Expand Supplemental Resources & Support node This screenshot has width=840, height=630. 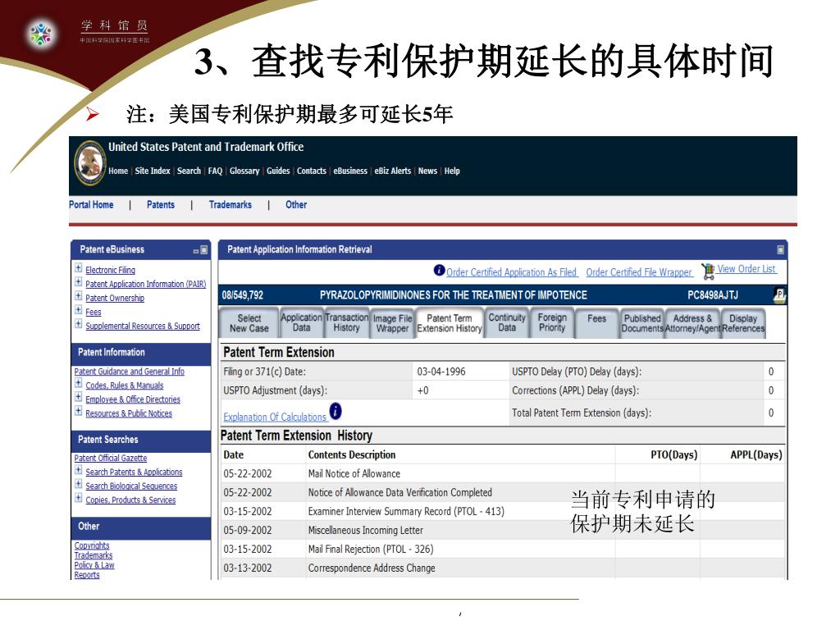[x=79, y=323]
